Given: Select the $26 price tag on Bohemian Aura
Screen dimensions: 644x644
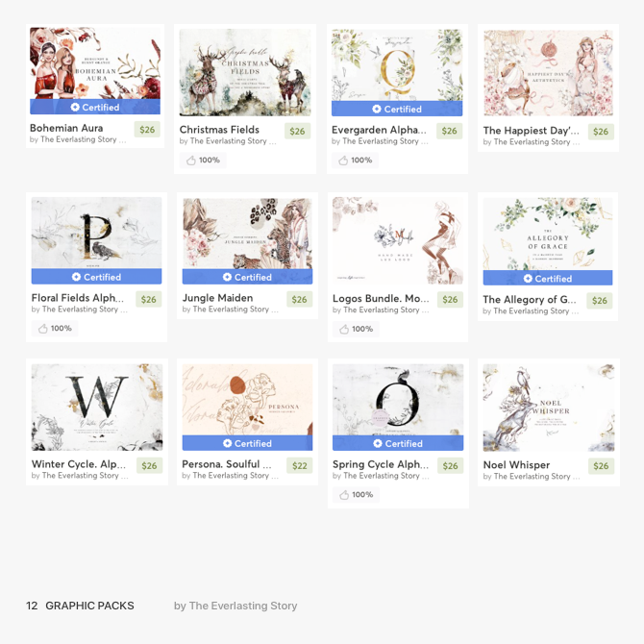Looking at the screenshot, I should (x=147, y=130).
